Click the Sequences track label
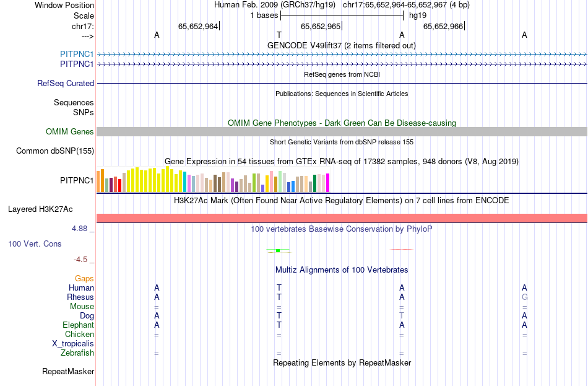 74,102
